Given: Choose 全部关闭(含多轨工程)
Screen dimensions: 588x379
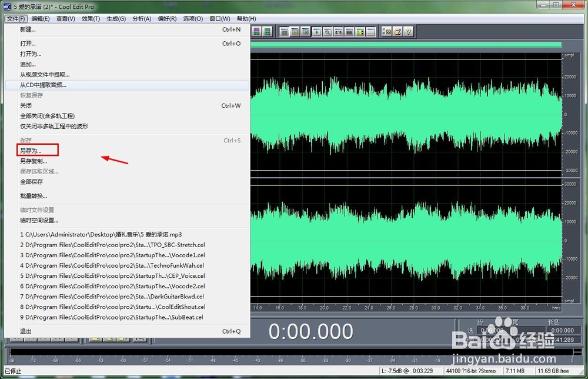Looking at the screenshot, I should coord(128,116).
